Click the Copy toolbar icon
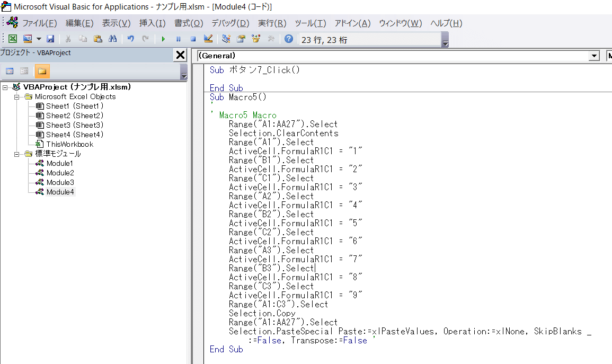 coord(83,39)
